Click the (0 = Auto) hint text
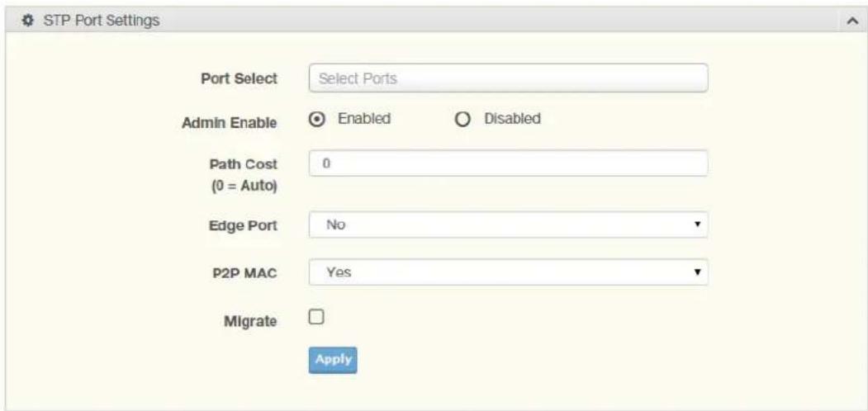 point(245,187)
